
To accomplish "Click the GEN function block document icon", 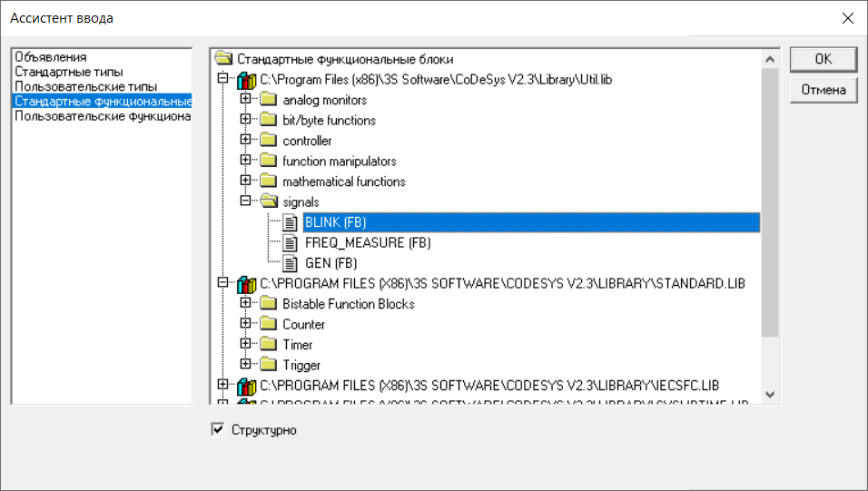I will tap(291, 263).
